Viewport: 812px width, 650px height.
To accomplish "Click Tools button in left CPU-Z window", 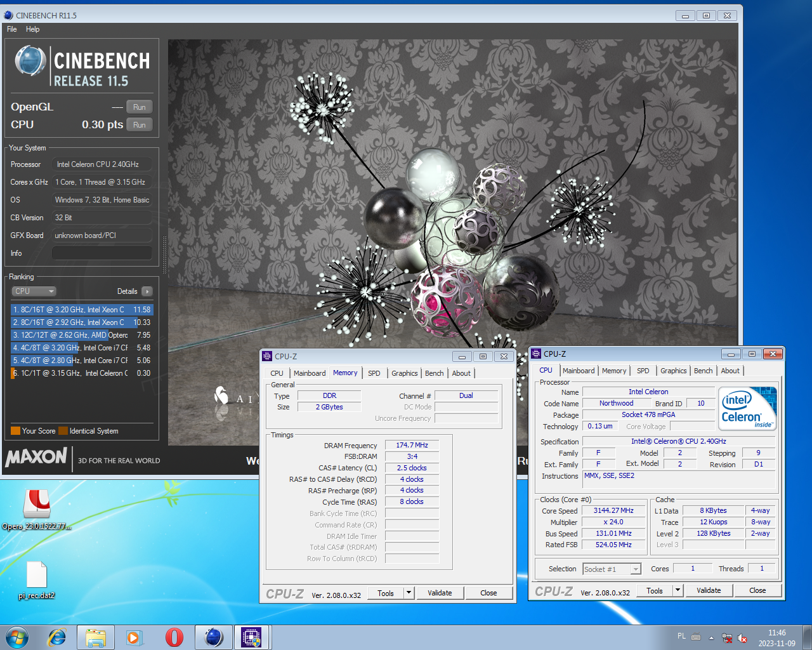I will 386,593.
